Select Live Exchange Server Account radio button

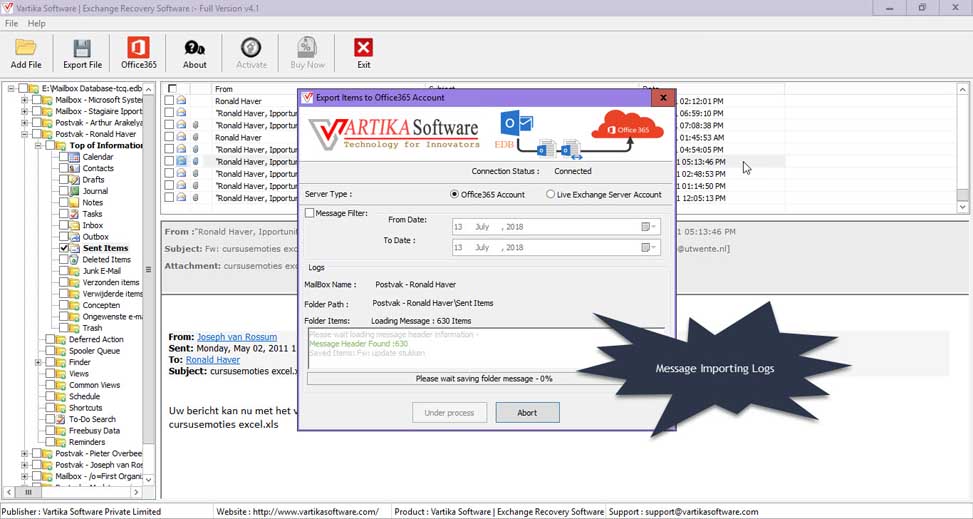(x=550, y=194)
